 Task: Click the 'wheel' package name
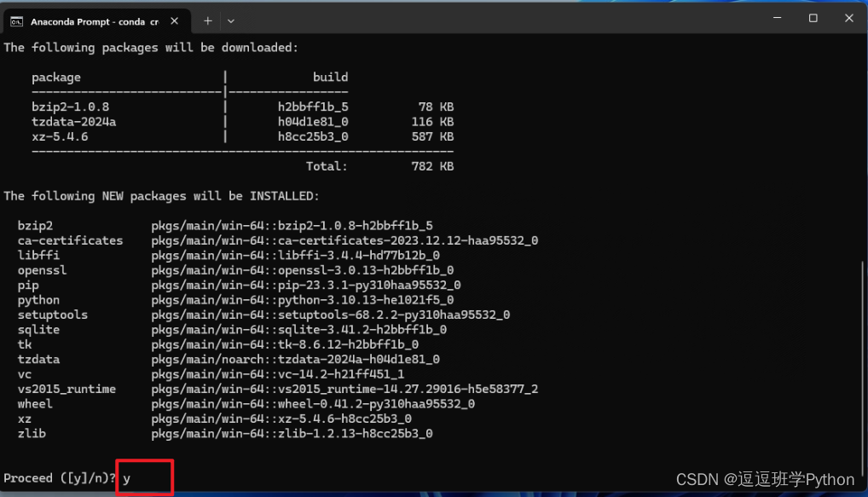[x=35, y=404]
